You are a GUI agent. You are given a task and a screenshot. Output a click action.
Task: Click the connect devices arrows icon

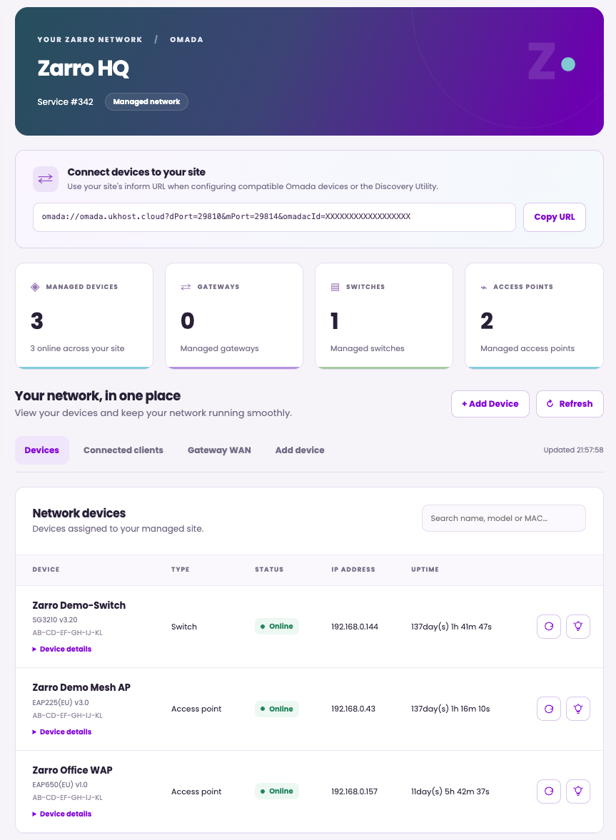click(46, 179)
